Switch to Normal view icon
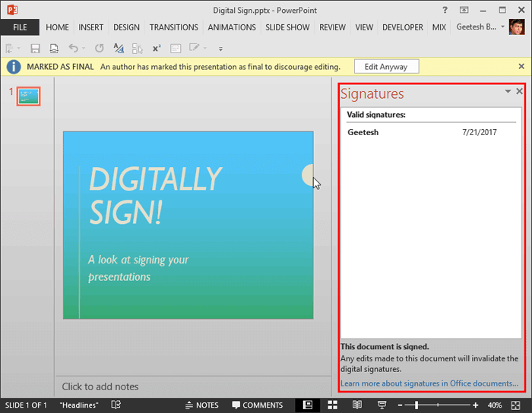This screenshot has width=532, height=413. pos(307,405)
